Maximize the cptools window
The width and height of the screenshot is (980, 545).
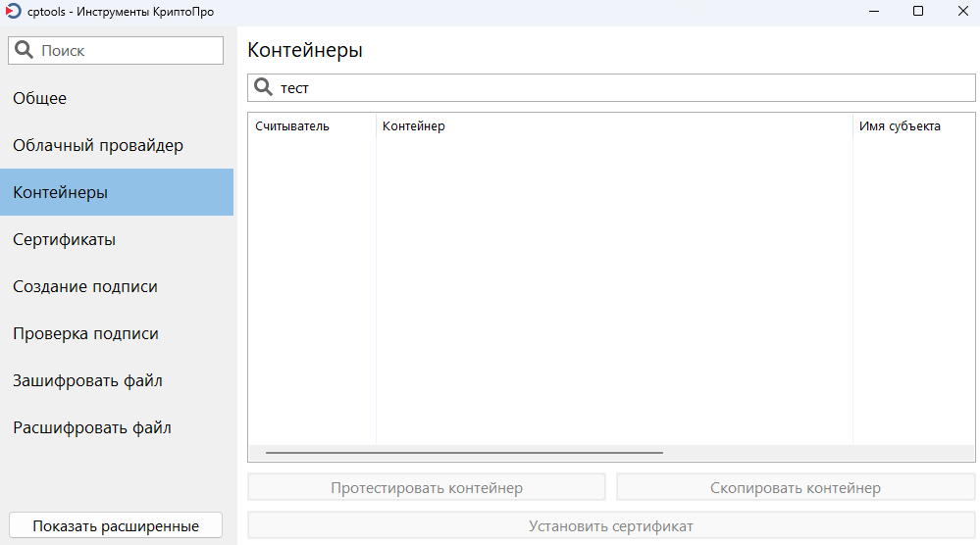[918, 11]
